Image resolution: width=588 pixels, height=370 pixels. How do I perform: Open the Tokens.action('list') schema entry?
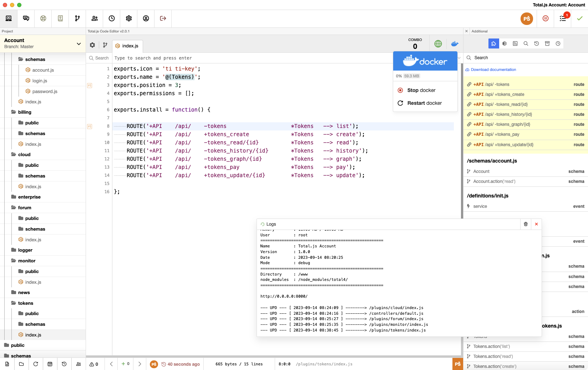526,346
